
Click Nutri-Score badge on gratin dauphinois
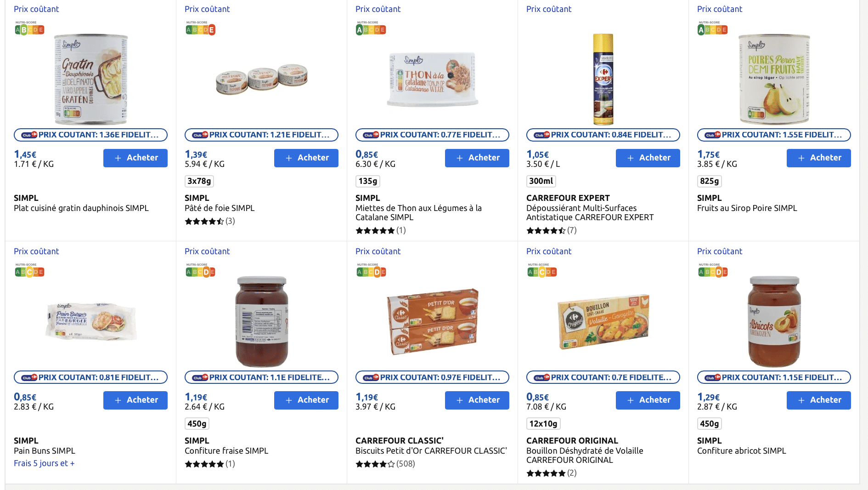[x=29, y=29]
